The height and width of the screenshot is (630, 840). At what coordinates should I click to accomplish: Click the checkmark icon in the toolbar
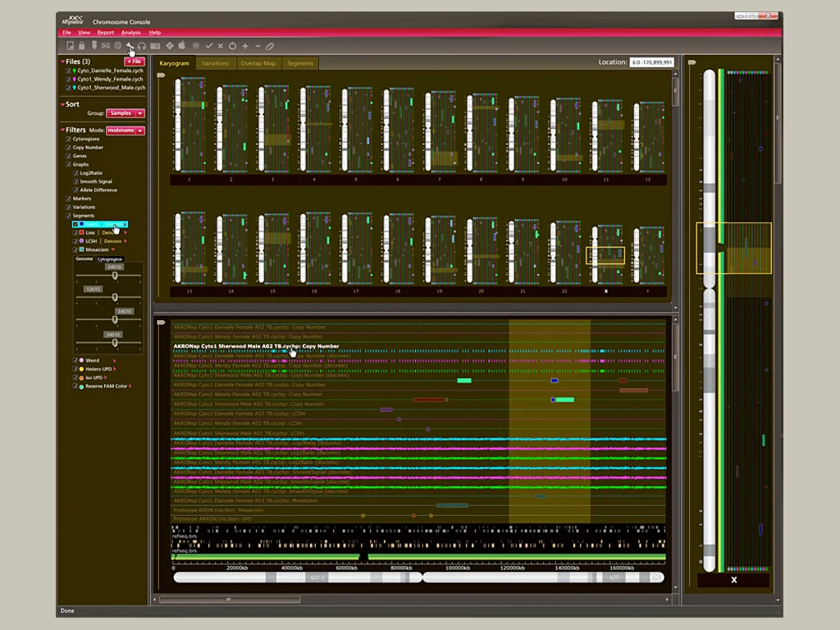coord(209,46)
